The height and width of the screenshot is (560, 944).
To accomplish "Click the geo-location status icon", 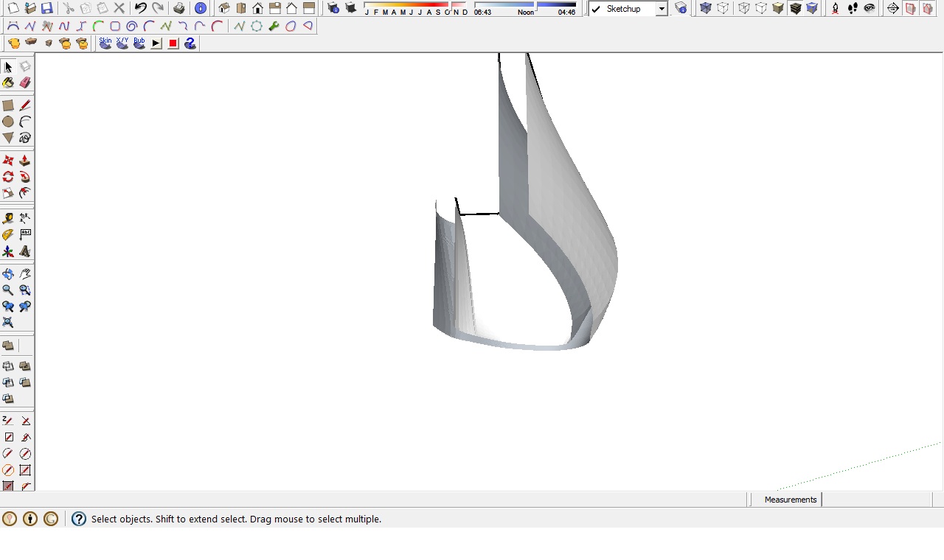I will point(10,519).
